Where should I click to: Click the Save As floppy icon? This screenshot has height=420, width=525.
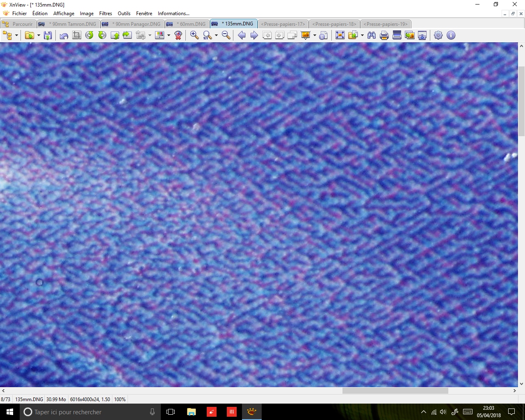pyautogui.click(x=48, y=35)
